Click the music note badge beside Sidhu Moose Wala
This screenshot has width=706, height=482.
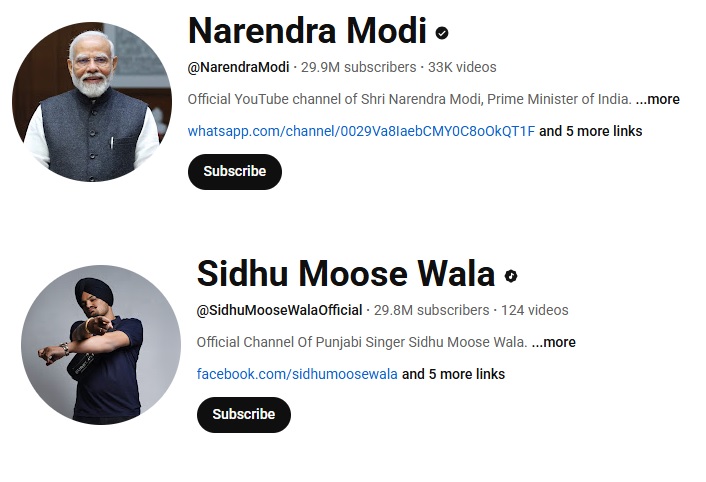(511, 276)
